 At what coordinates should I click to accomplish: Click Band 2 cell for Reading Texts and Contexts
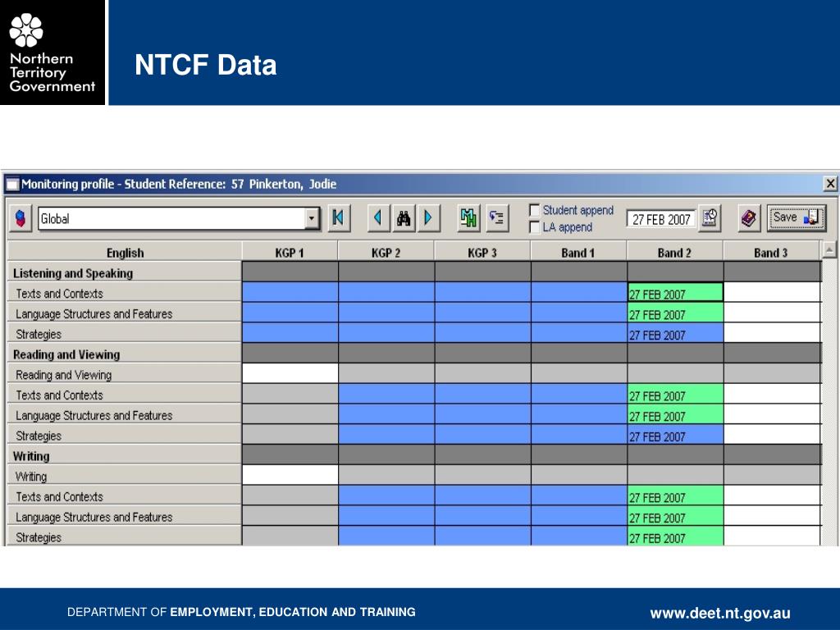tap(675, 395)
